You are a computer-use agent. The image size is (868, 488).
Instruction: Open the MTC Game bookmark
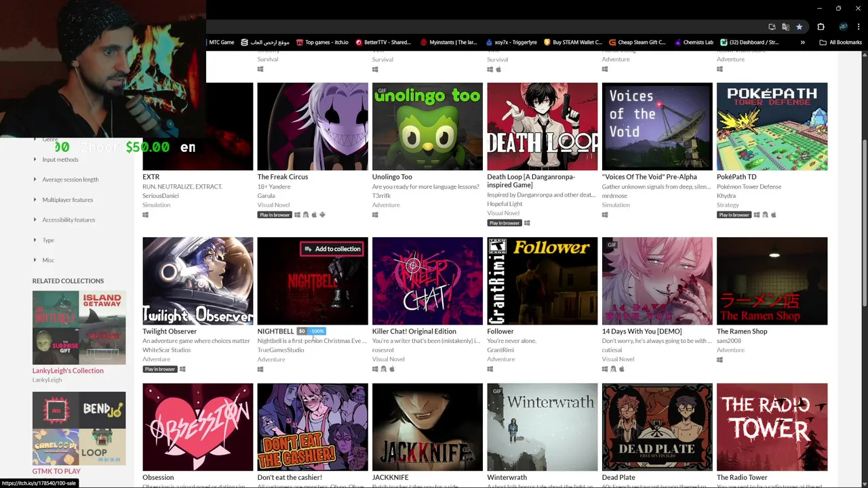(221, 42)
